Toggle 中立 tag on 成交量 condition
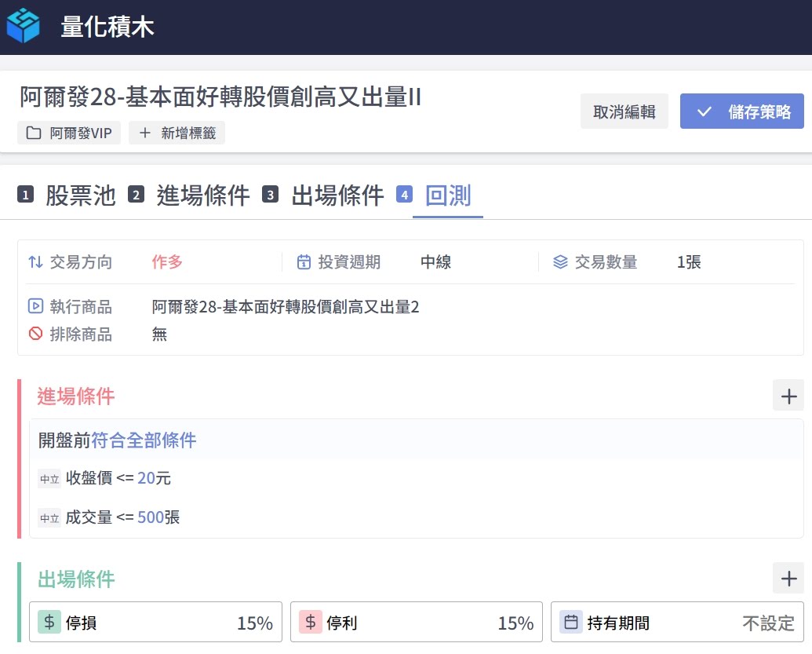 49,518
